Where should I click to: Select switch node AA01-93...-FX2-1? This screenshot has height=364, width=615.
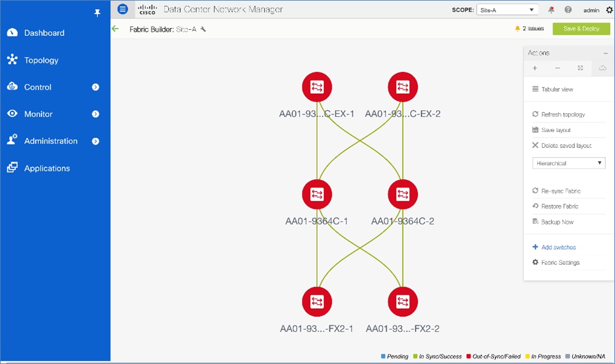(x=317, y=302)
